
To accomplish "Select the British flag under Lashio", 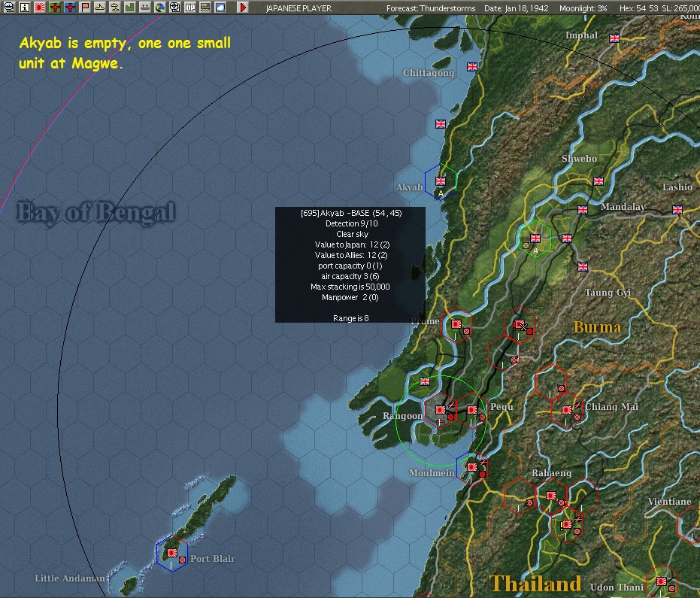I will pos(677,209).
